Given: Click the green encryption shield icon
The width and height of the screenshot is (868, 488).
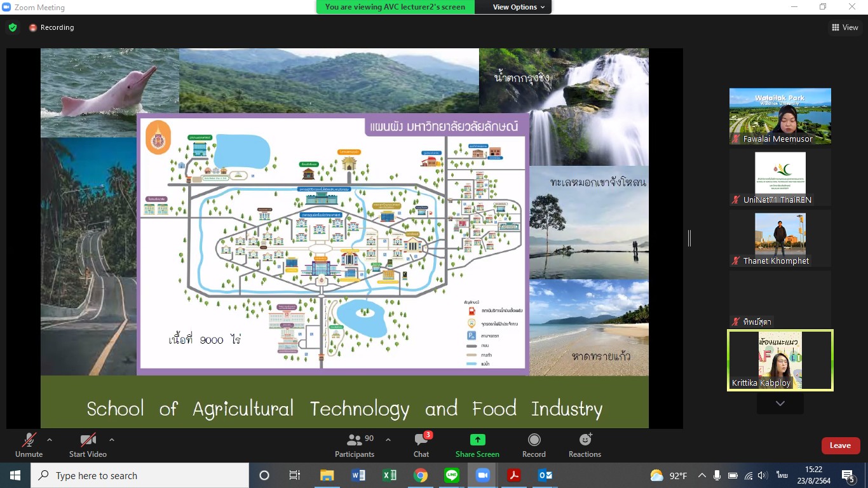Looking at the screenshot, I should 13,27.
